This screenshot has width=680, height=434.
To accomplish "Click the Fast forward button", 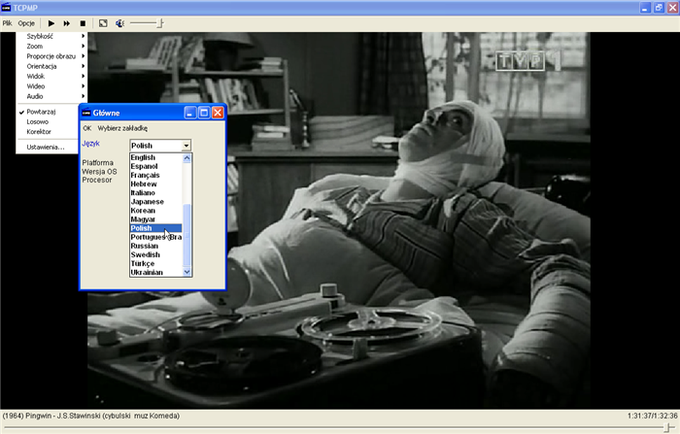I will (x=66, y=23).
